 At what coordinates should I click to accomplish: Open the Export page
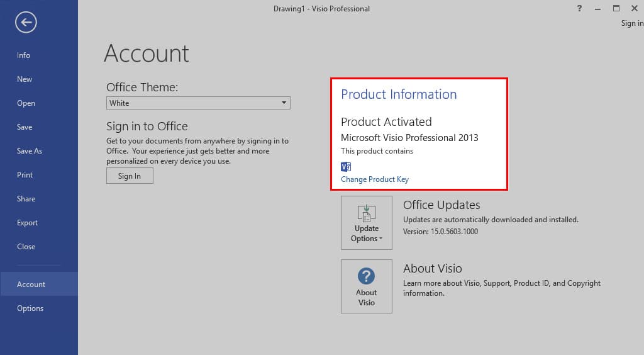tap(27, 223)
